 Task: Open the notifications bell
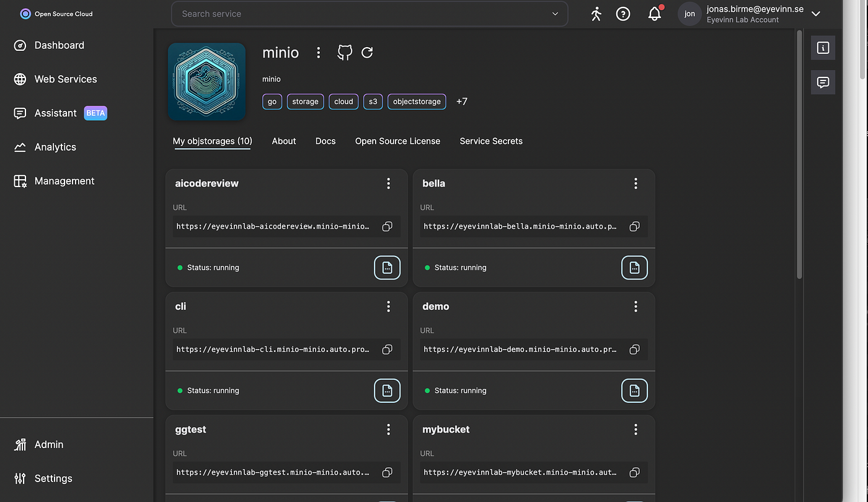tap(655, 14)
